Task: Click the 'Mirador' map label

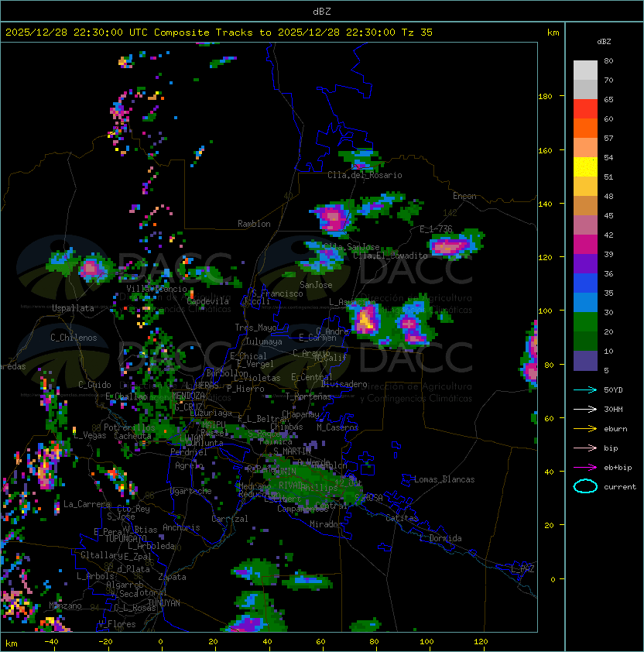Action: (x=326, y=524)
